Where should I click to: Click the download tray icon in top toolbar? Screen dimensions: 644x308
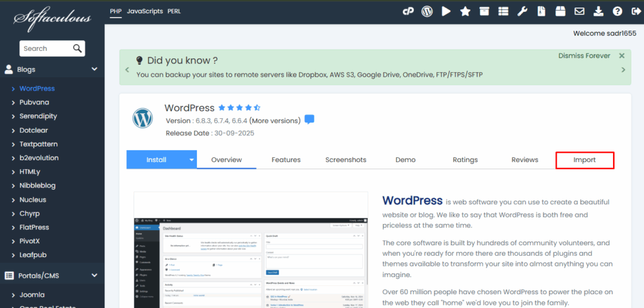point(598,11)
